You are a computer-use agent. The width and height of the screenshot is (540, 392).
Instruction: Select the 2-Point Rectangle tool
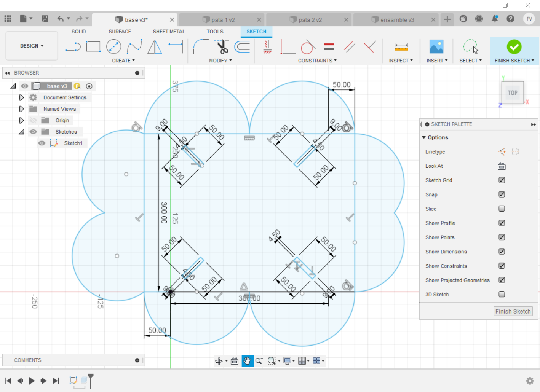point(93,47)
